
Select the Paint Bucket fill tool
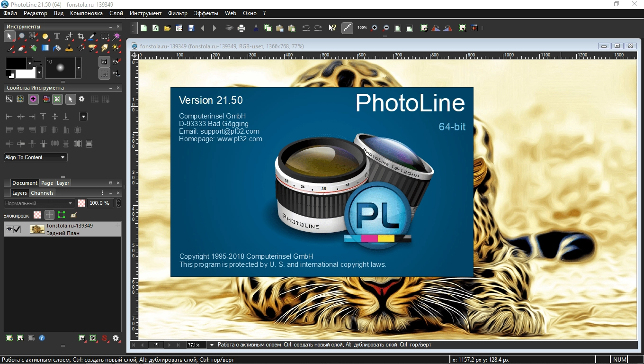[57, 48]
